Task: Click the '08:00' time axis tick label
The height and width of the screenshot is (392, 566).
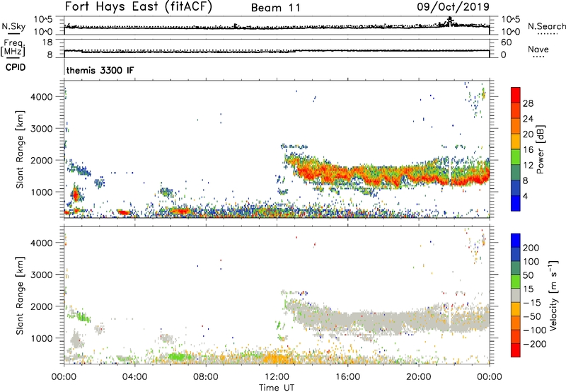Action: [206, 377]
